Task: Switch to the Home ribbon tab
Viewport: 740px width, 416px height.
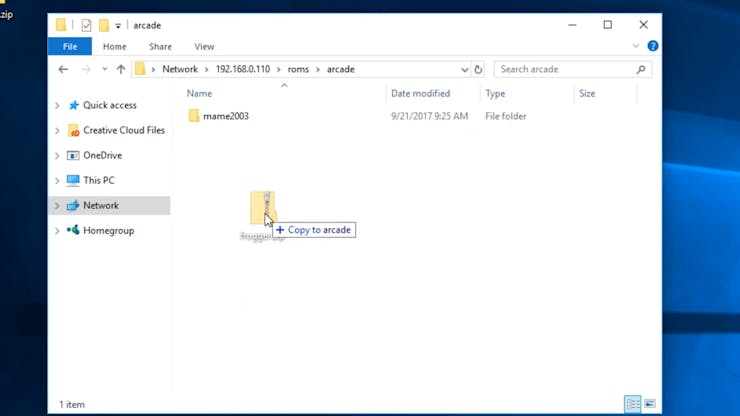Action: (x=115, y=46)
